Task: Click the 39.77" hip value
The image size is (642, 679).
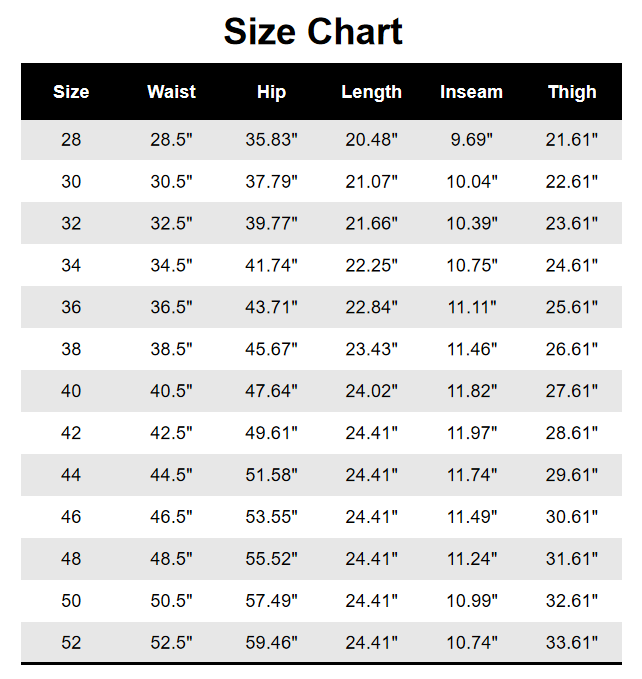Action: pos(271,224)
